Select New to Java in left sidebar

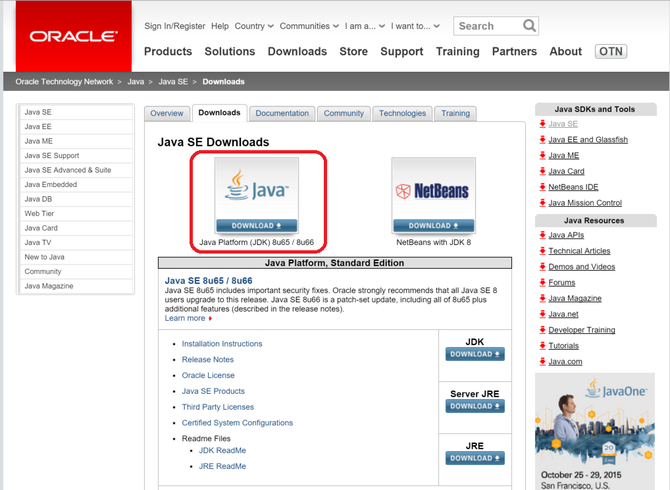click(x=76, y=257)
